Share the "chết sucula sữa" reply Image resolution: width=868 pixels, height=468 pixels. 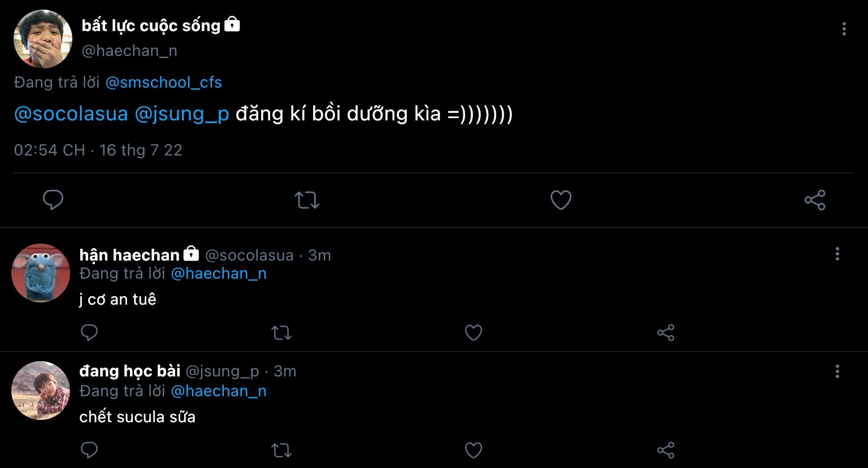[x=666, y=450]
